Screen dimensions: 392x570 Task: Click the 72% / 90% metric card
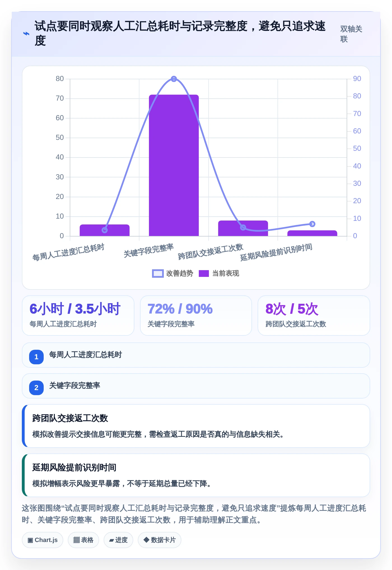(196, 316)
